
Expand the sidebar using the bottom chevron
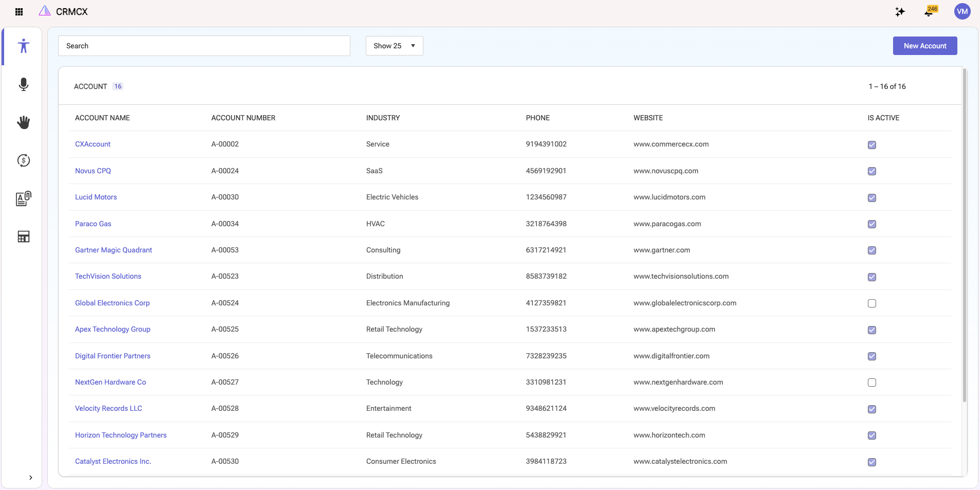click(x=30, y=477)
